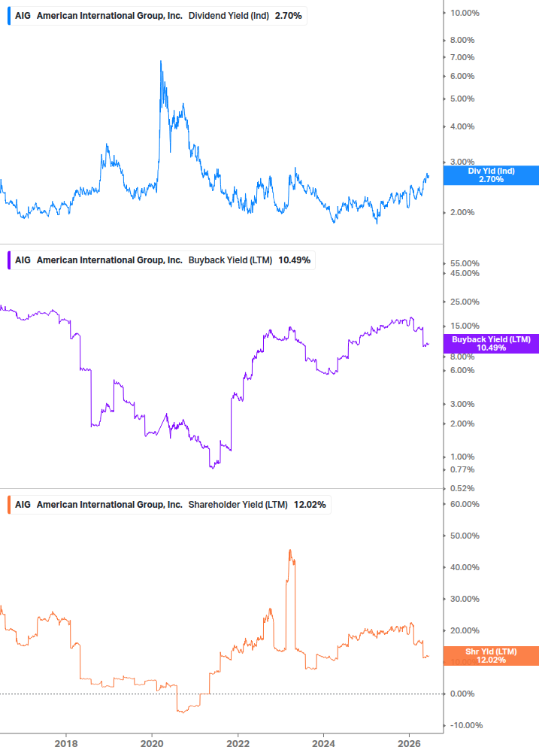
Task: Click the 0.00% tick on shareholder yield axis
Action: (x=462, y=694)
